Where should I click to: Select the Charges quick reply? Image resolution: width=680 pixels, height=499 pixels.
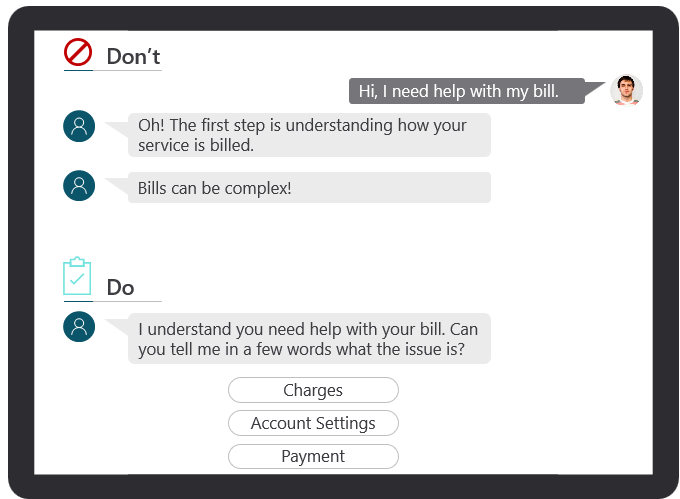(x=313, y=390)
